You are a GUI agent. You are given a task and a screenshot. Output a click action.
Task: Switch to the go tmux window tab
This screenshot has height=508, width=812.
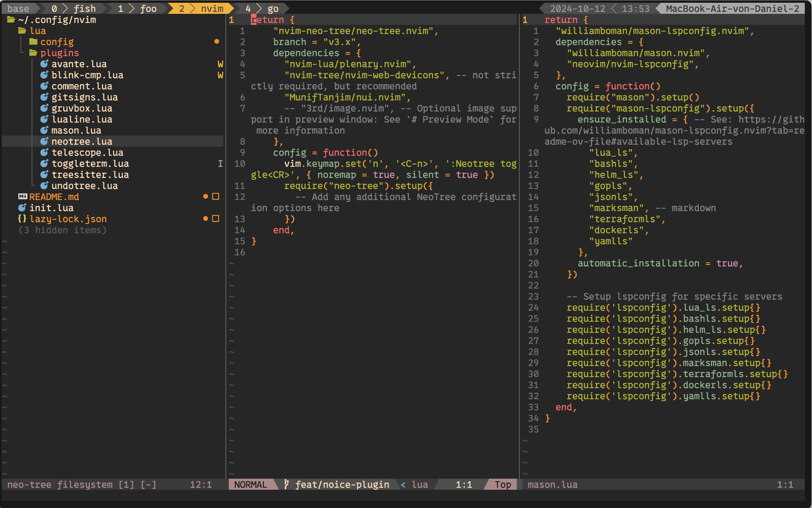coord(273,8)
